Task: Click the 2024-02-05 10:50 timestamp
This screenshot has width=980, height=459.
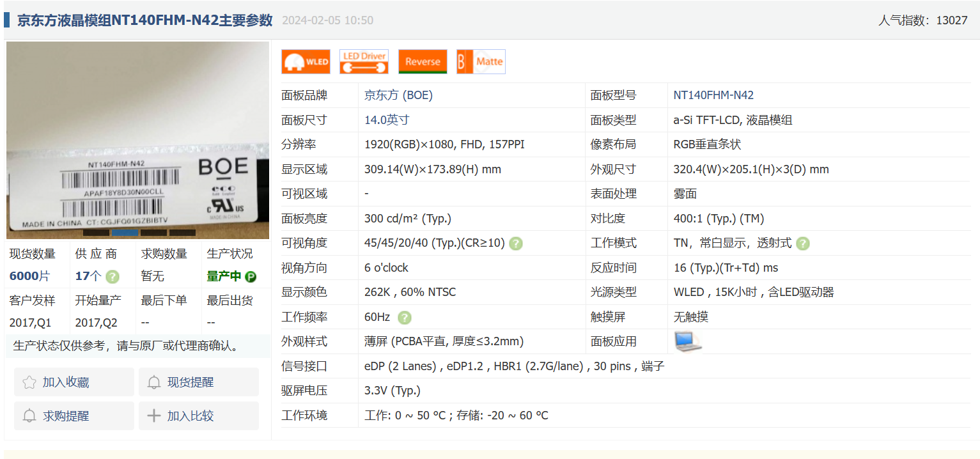Action: (x=327, y=20)
